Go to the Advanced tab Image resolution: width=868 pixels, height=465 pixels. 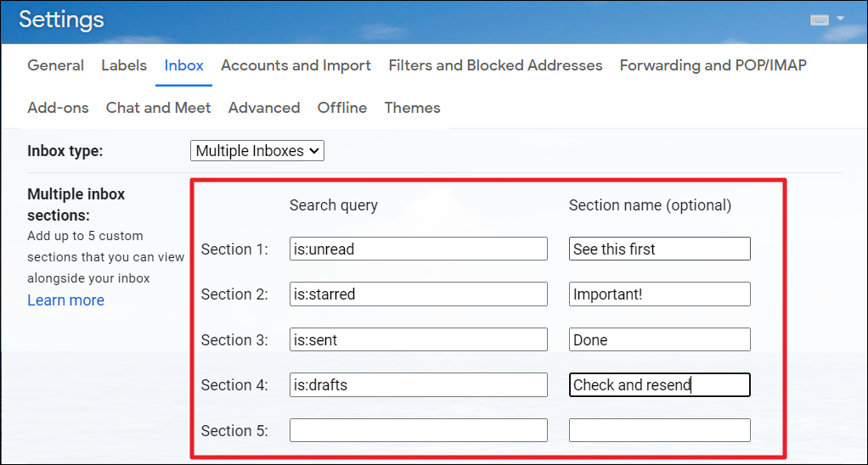pyautogui.click(x=264, y=108)
